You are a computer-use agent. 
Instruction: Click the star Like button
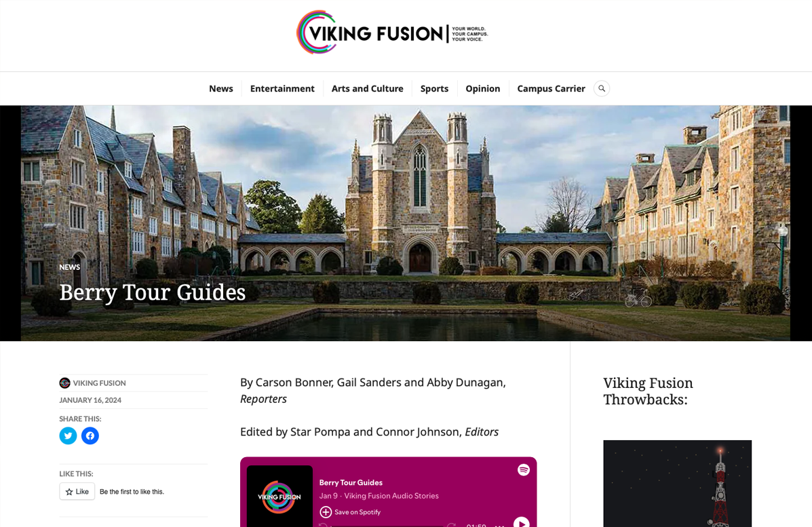pos(77,491)
